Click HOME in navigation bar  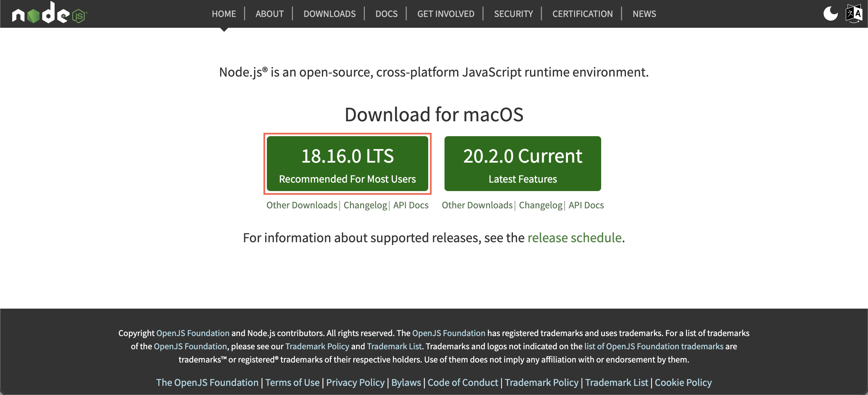(224, 14)
